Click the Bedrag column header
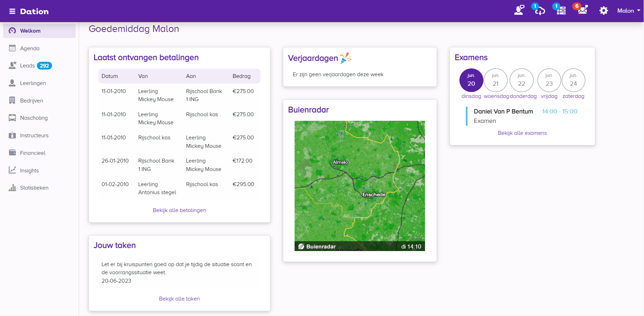 [241, 76]
